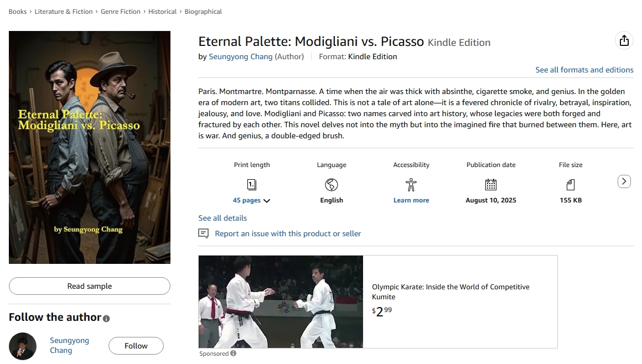Screen dimensions: 642x364
Task: Open the Genre Fiction breadcrumb
Action: (x=121, y=12)
